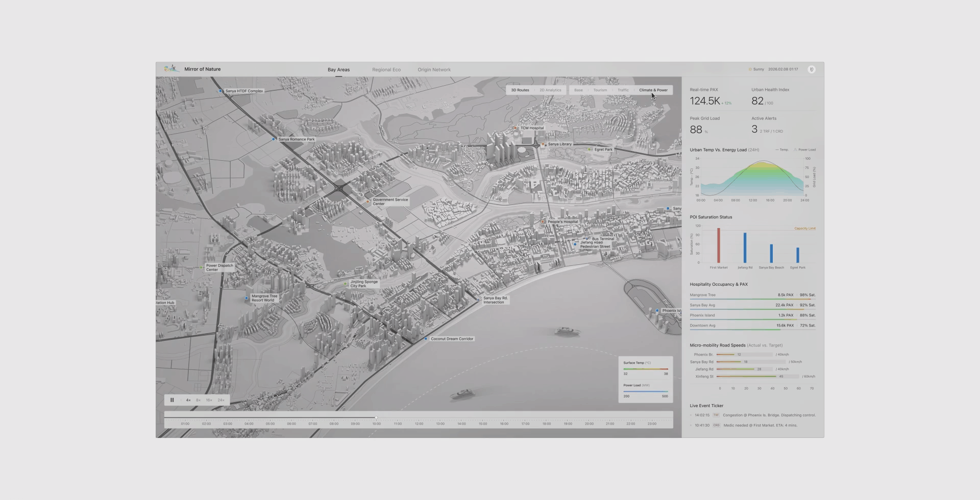This screenshot has height=500, width=980.
Task: Set playback speed to 24x
Action: [x=221, y=401]
